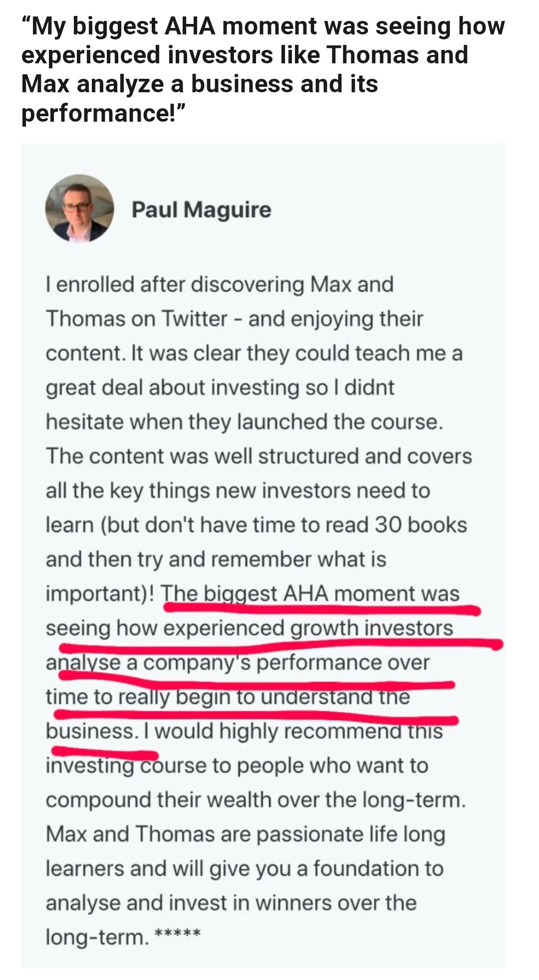The image size is (539, 980).
Task: Open the Paul Maguire reviewer name
Action: [x=201, y=209]
